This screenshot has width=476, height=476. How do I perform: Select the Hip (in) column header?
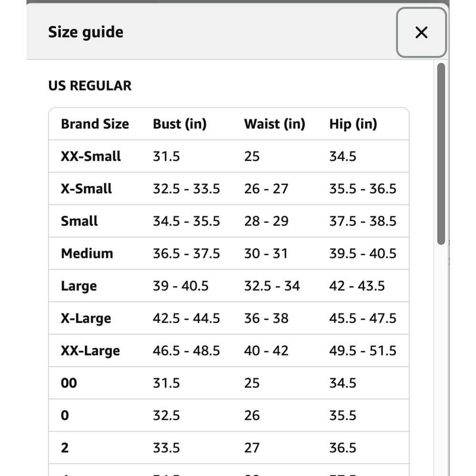click(x=353, y=124)
